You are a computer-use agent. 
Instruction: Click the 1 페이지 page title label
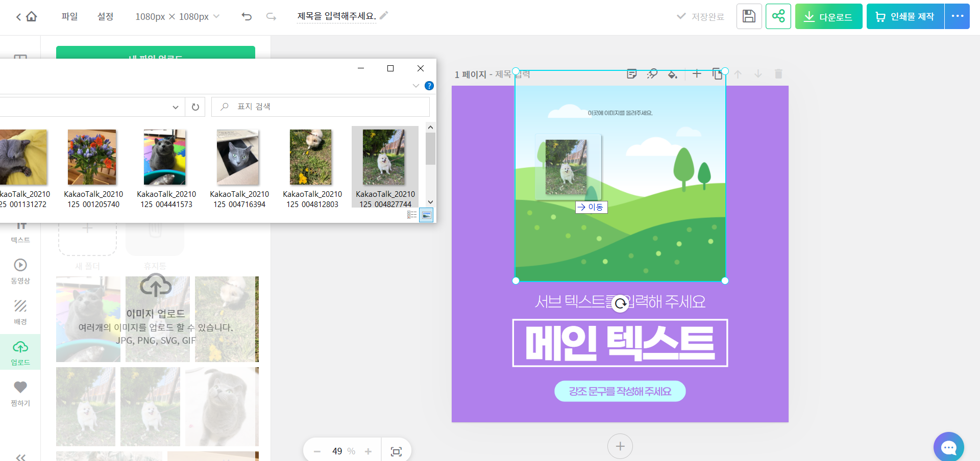click(470, 74)
